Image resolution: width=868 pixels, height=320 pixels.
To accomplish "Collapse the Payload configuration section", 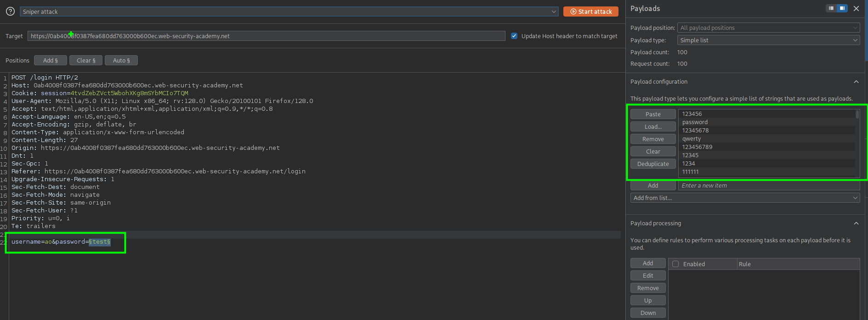I will click(x=856, y=82).
